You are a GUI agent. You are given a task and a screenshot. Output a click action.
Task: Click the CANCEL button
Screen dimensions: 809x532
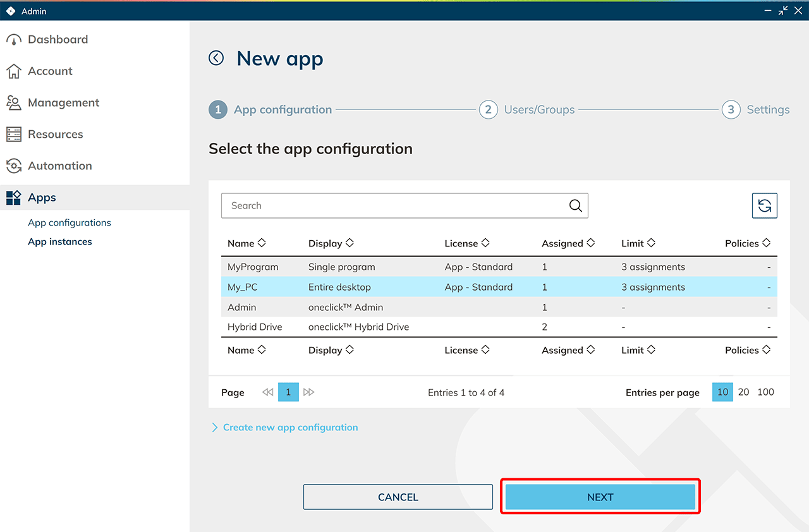[x=398, y=497]
